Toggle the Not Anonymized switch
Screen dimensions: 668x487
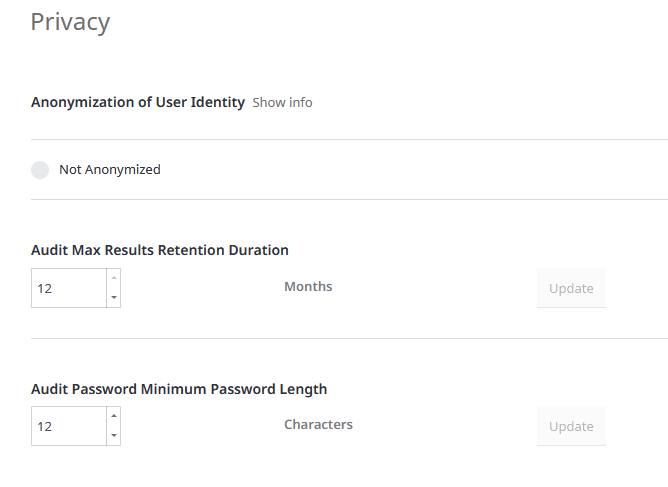(40, 170)
